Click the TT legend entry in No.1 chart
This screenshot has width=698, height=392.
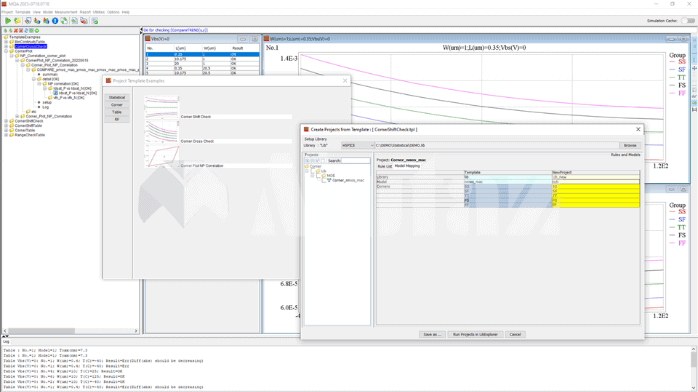677,77
